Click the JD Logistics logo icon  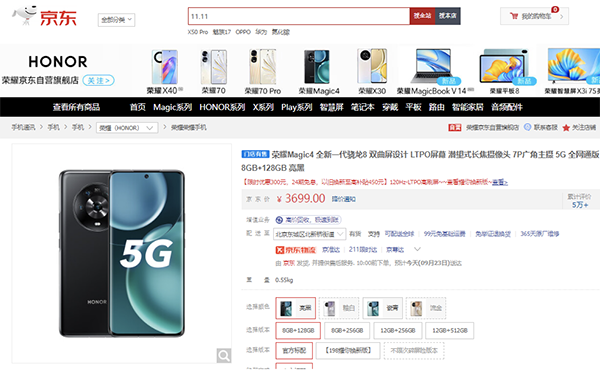[280, 250]
